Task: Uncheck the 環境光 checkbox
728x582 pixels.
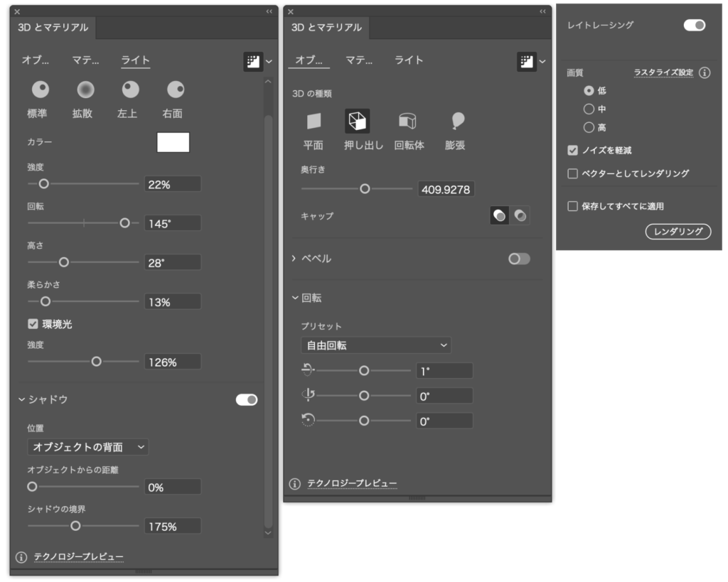Action: click(x=33, y=324)
